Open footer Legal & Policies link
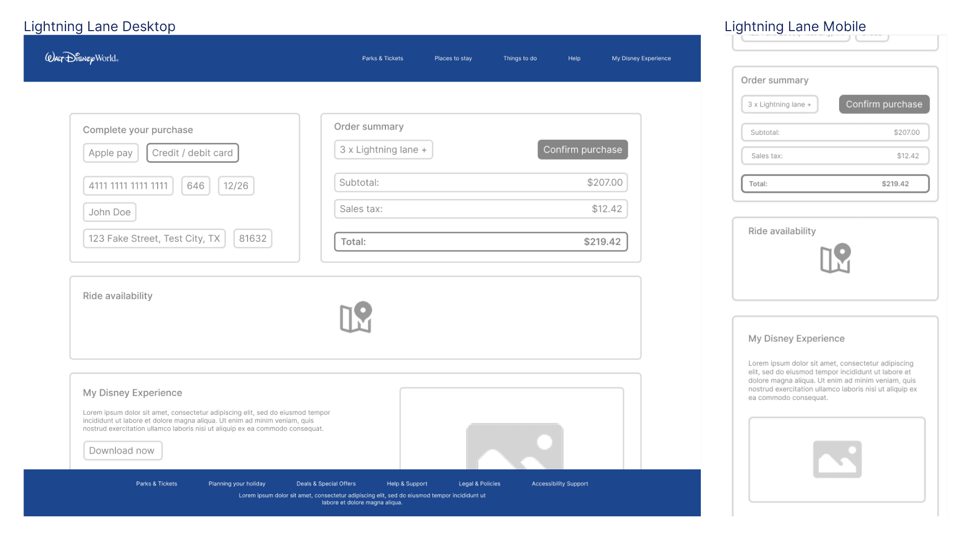Screen dimensions: 980x551 click(479, 484)
